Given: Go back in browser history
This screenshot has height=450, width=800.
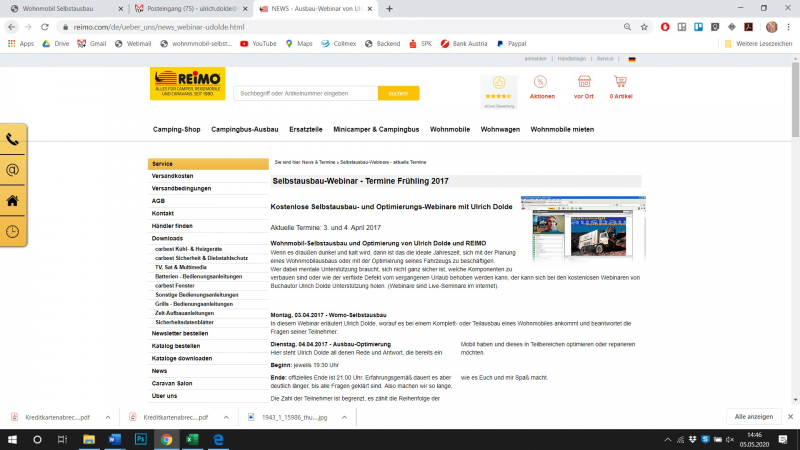Looking at the screenshot, I should (12, 27).
